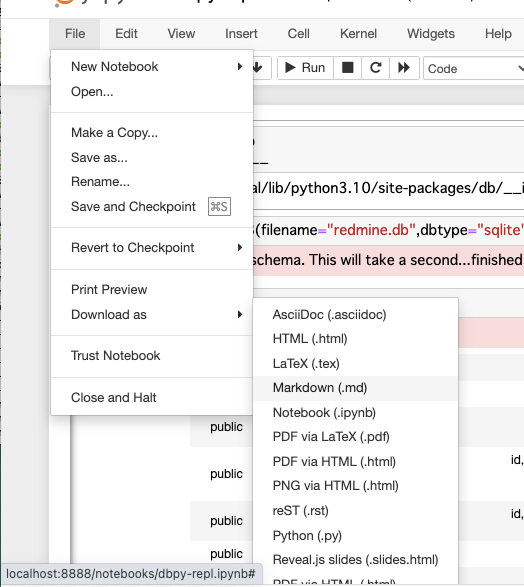Download as PNG via HTML (.html)
The width and height of the screenshot is (524, 587).
(356, 486)
